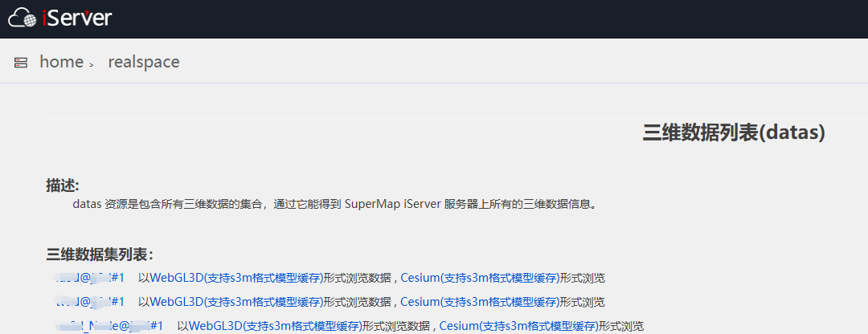Viewport: 868px width, 334px height.
Task: Open WebGL3D link in third dataset row
Action: 276,326
